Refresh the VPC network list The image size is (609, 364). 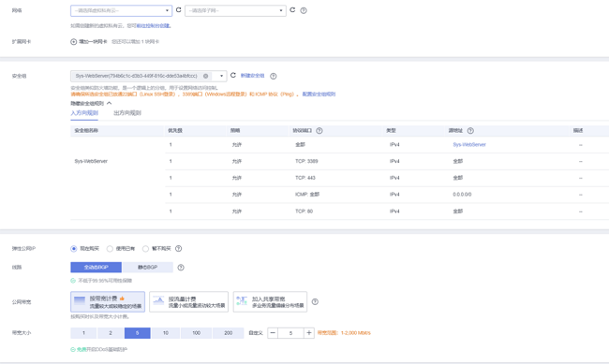(179, 10)
